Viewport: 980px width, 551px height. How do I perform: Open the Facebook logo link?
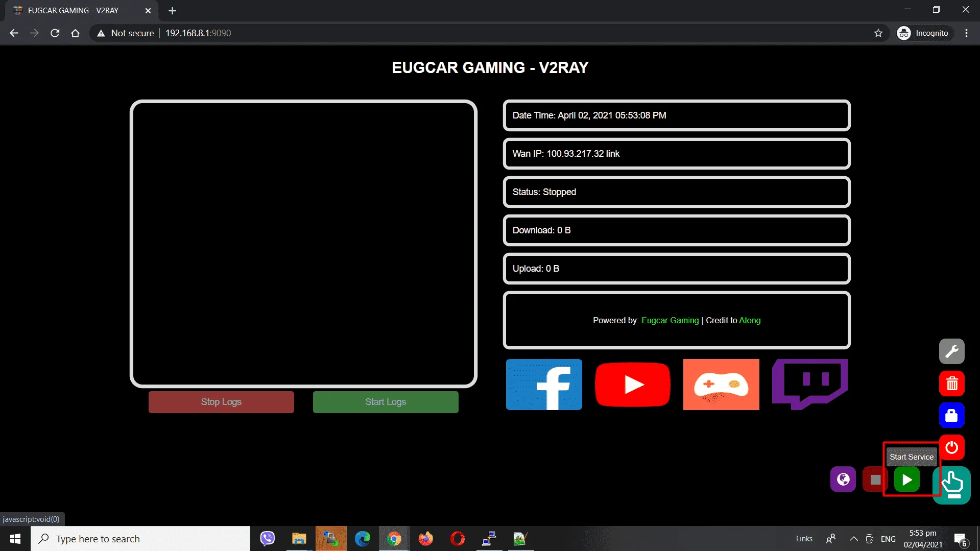[x=544, y=385]
